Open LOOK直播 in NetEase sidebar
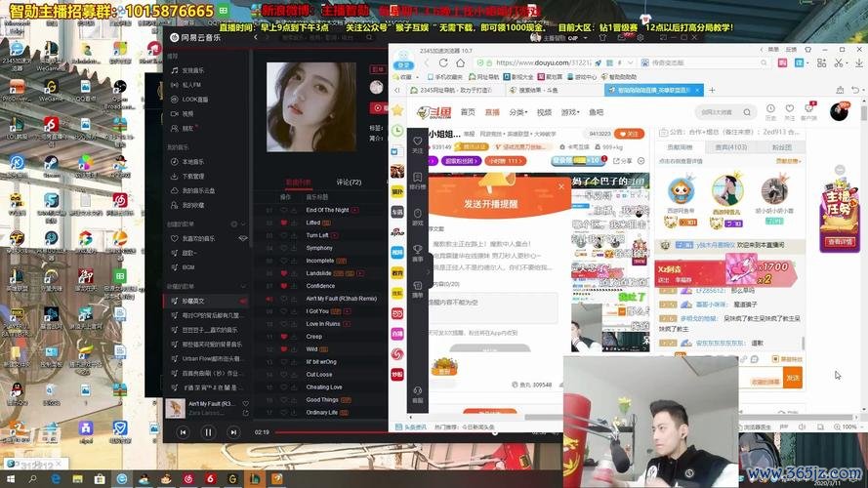The image size is (868, 488). (x=189, y=99)
